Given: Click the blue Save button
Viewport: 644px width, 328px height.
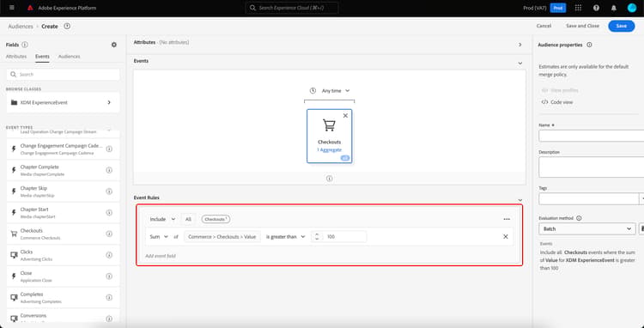Looking at the screenshot, I should click(622, 26).
